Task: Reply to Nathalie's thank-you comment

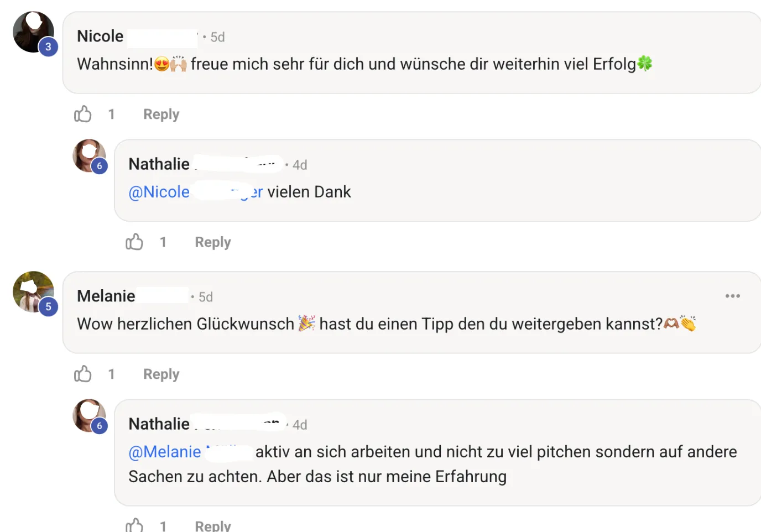Action: click(212, 242)
